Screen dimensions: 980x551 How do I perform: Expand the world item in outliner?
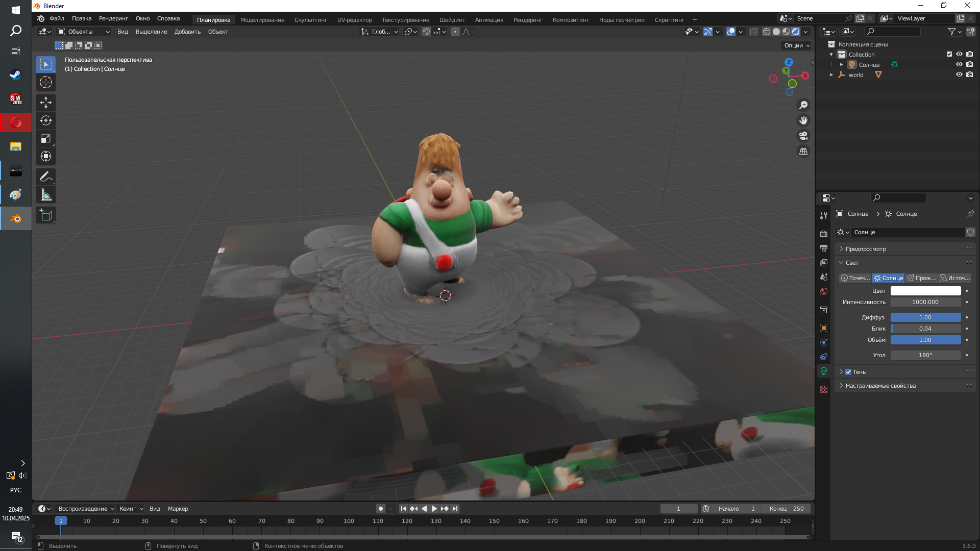coord(831,75)
